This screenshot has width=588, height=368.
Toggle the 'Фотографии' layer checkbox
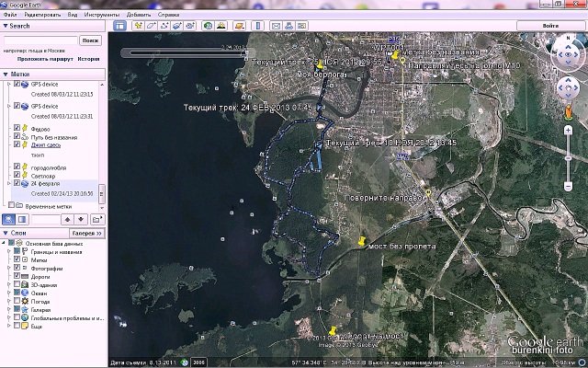click(17, 268)
